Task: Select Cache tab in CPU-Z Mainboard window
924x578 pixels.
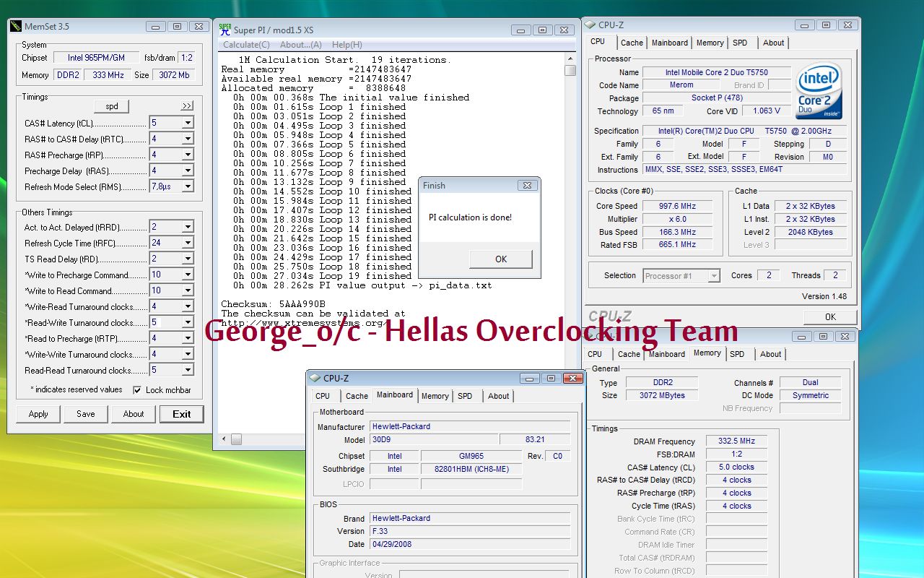Action: [357, 396]
